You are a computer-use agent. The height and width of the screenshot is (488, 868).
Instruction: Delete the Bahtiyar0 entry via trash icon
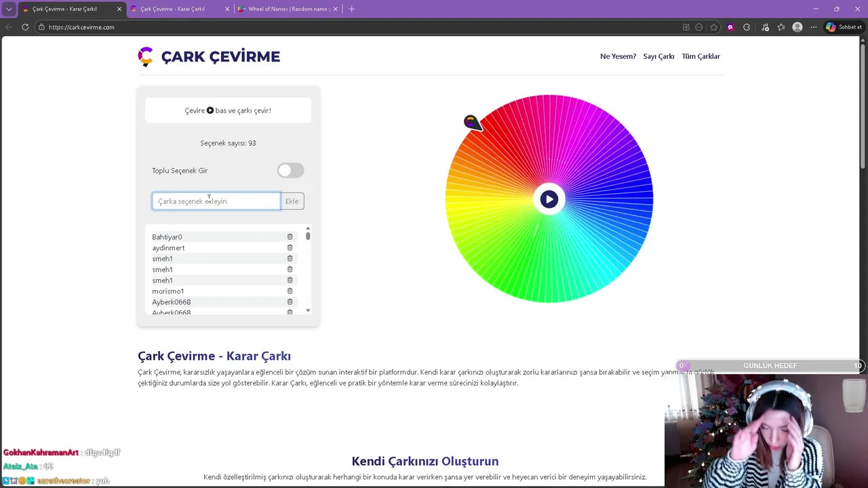point(290,237)
